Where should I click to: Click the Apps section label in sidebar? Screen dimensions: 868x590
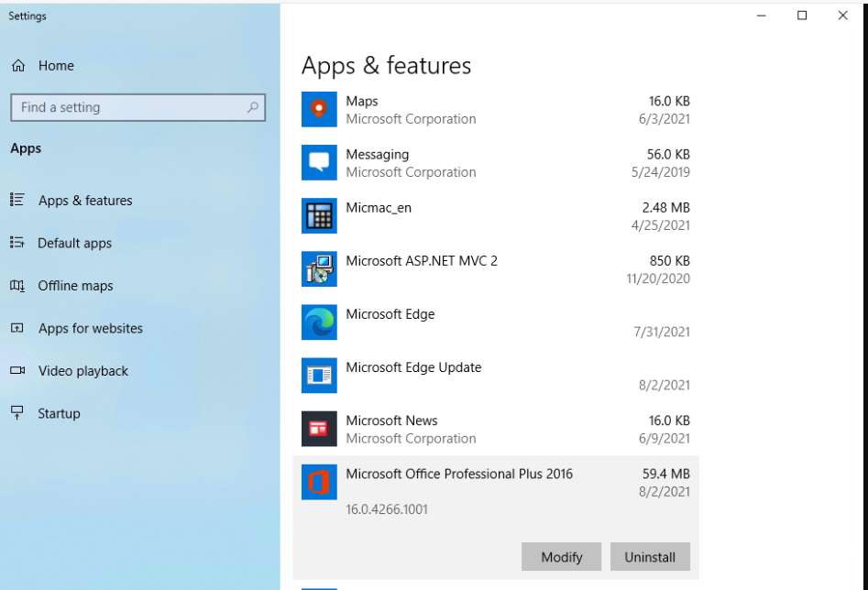coord(26,148)
